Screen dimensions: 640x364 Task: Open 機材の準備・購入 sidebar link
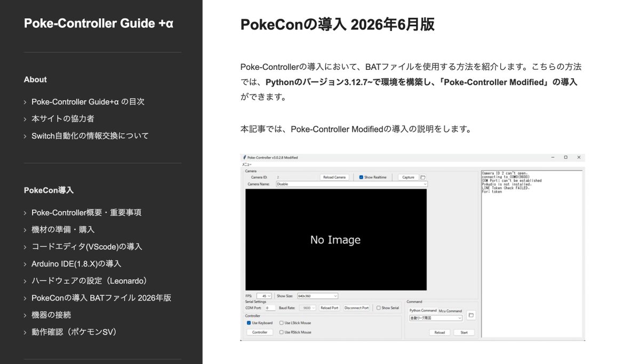[x=63, y=229]
